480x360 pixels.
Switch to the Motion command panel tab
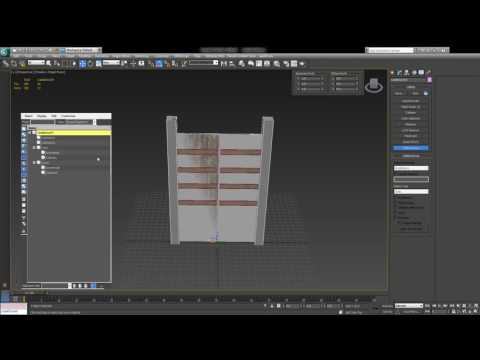click(x=414, y=72)
